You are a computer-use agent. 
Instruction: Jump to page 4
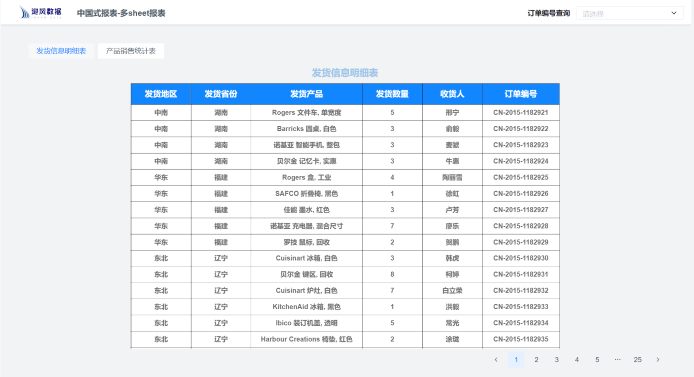[577, 360]
